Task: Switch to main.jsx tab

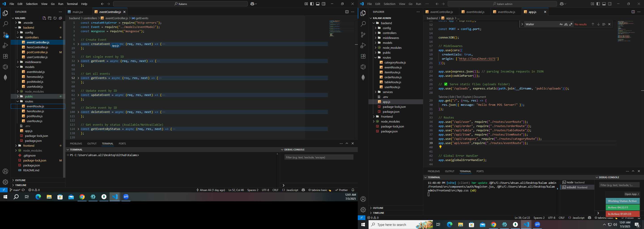Action: tap(78, 12)
